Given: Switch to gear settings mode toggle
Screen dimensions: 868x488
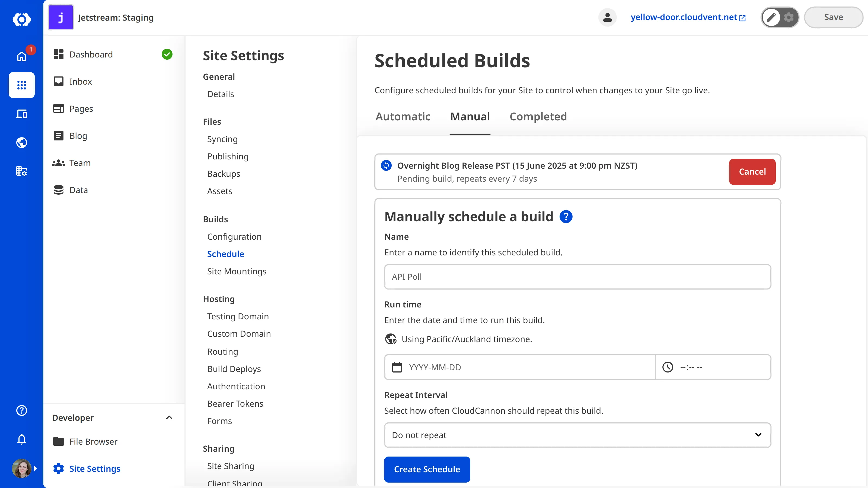Looking at the screenshot, I should (x=789, y=17).
